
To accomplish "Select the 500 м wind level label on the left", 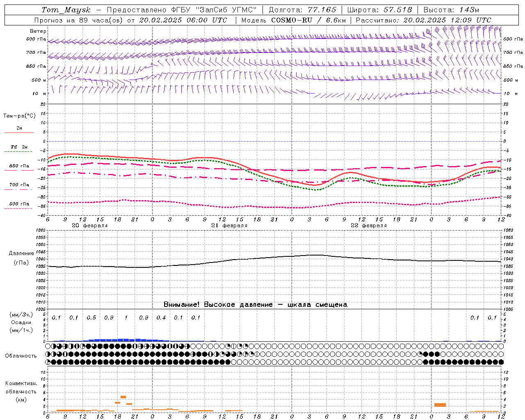I will click(x=39, y=80).
